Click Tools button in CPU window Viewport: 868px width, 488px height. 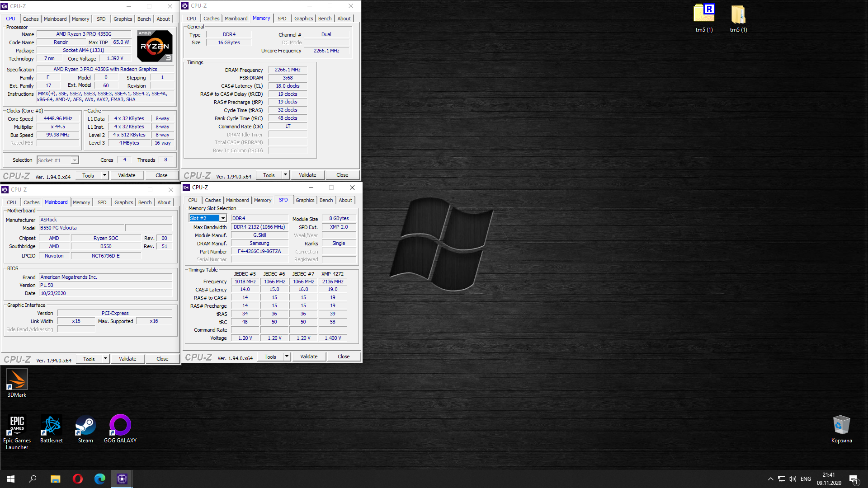(88, 175)
